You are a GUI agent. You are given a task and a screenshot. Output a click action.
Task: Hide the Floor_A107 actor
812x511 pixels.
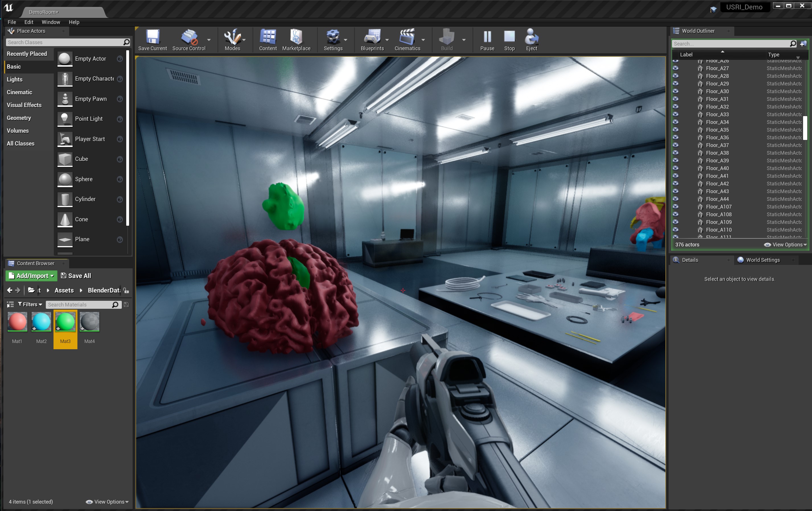tap(676, 207)
